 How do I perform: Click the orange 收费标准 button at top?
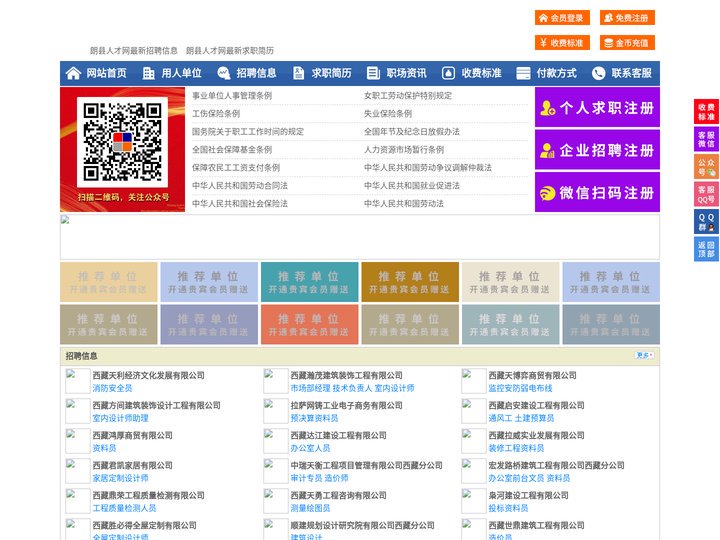pos(562,43)
